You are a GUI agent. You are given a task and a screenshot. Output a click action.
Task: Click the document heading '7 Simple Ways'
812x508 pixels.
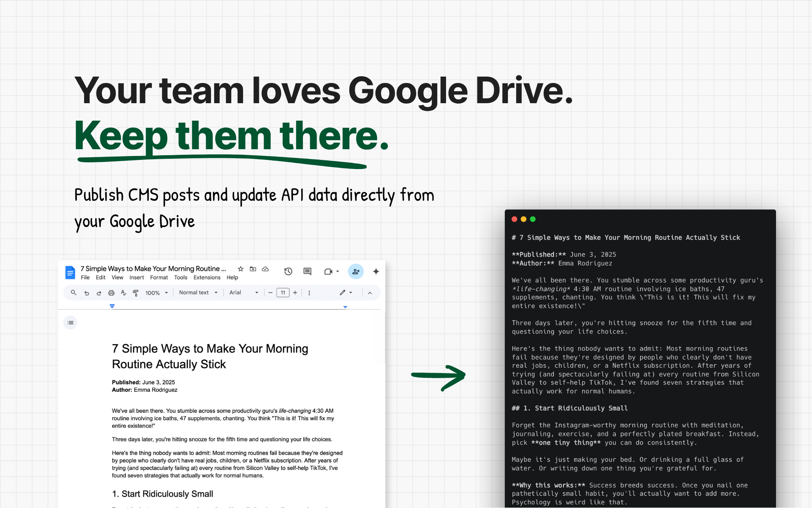[210, 356]
